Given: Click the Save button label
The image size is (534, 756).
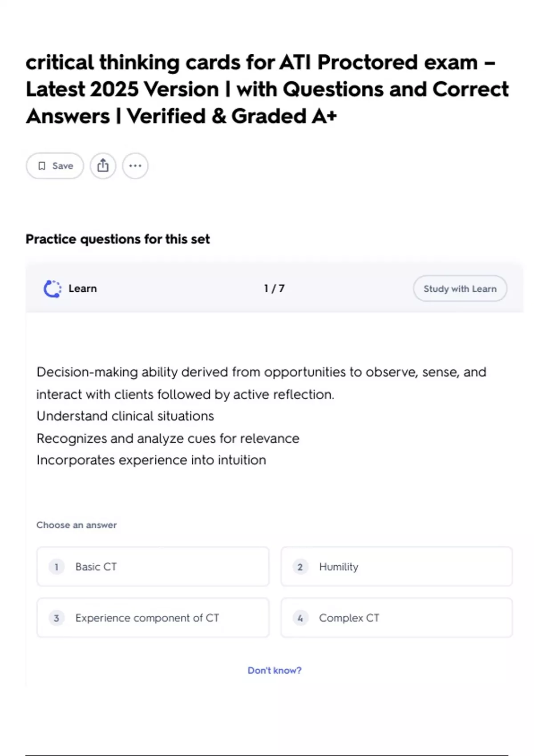Looking at the screenshot, I should point(63,166).
